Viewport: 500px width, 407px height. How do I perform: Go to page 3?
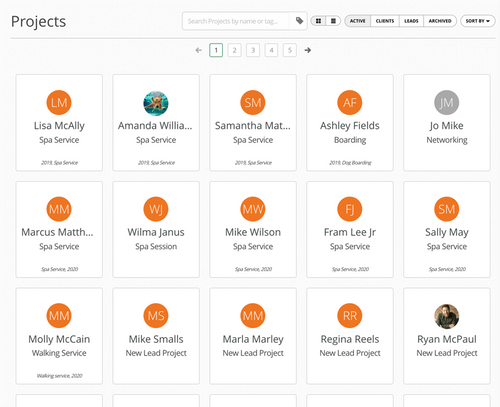click(x=253, y=50)
